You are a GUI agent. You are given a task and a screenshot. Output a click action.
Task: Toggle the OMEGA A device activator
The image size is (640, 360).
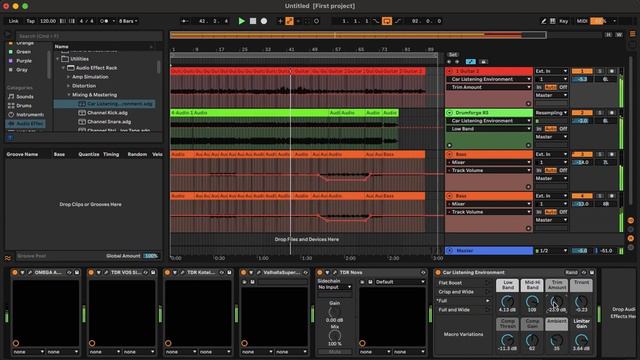[x=15, y=273]
